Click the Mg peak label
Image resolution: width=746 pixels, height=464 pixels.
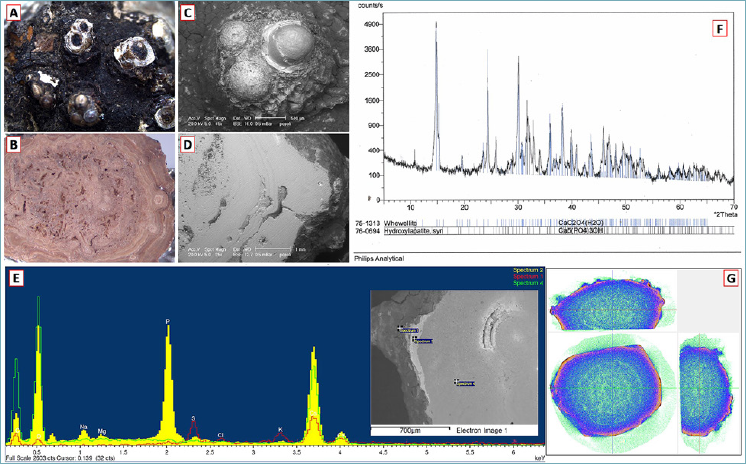[x=102, y=431]
